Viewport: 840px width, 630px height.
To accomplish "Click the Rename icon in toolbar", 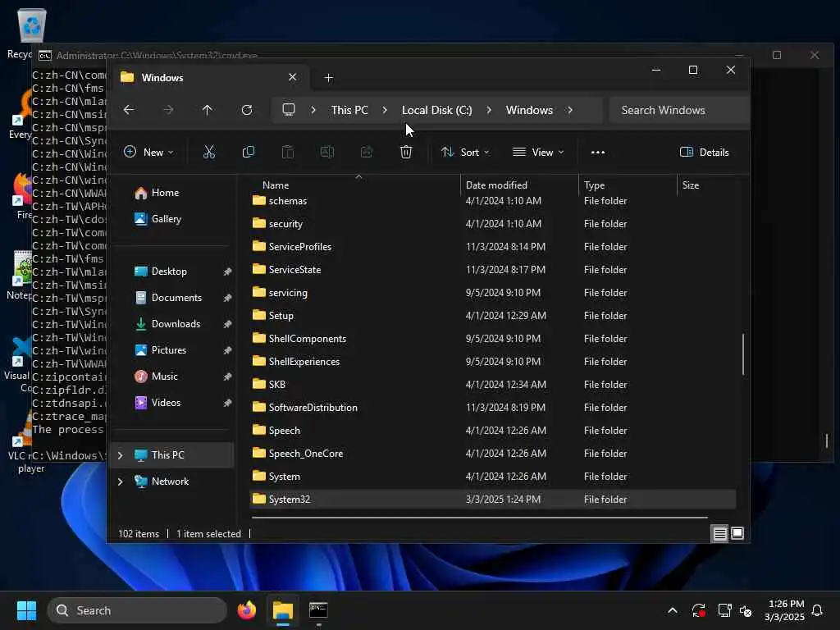I will pos(326,152).
